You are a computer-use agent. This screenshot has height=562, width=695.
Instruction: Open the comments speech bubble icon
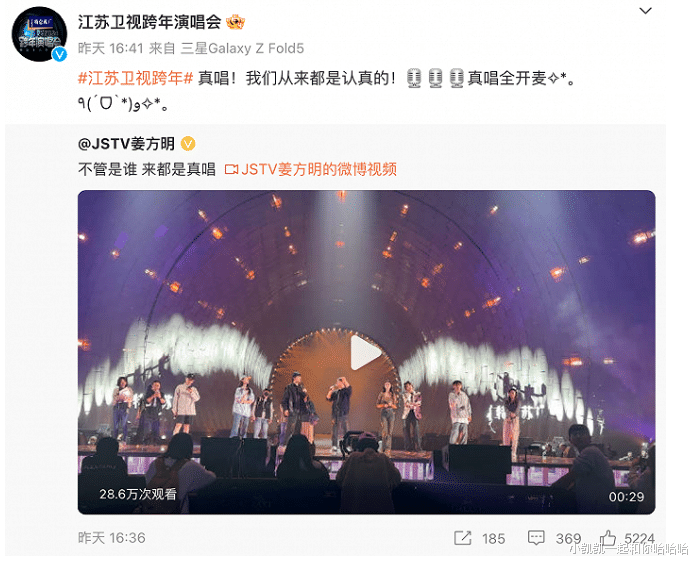point(536,538)
